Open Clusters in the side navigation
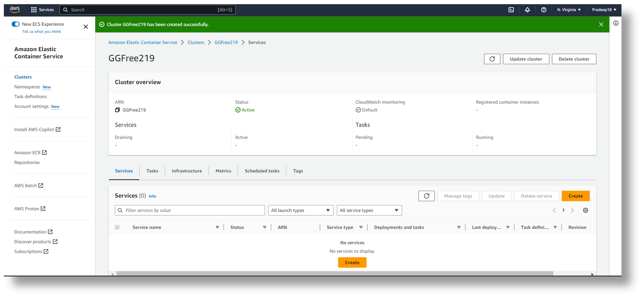 click(x=23, y=77)
